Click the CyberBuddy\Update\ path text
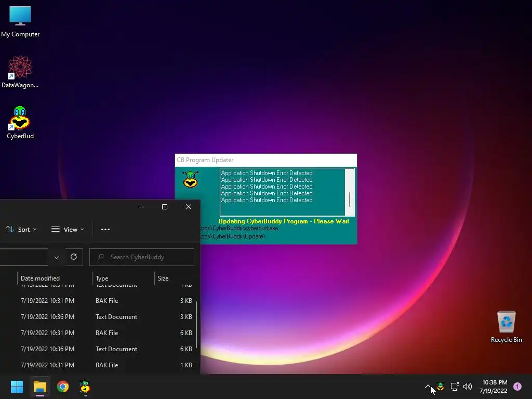532x399 pixels. [x=233, y=236]
